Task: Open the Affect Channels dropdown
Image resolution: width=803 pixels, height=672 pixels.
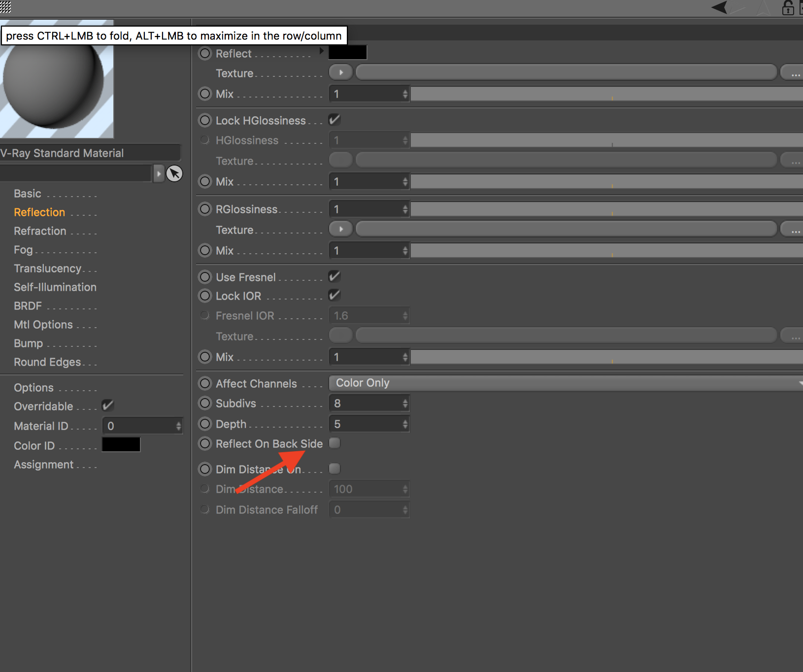Action: (x=566, y=383)
